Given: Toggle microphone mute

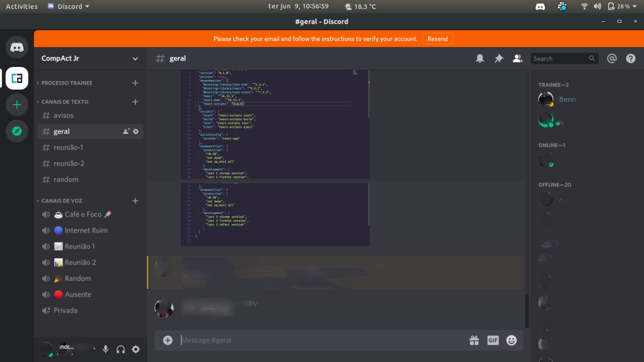Looking at the screenshot, I should click(x=106, y=349).
